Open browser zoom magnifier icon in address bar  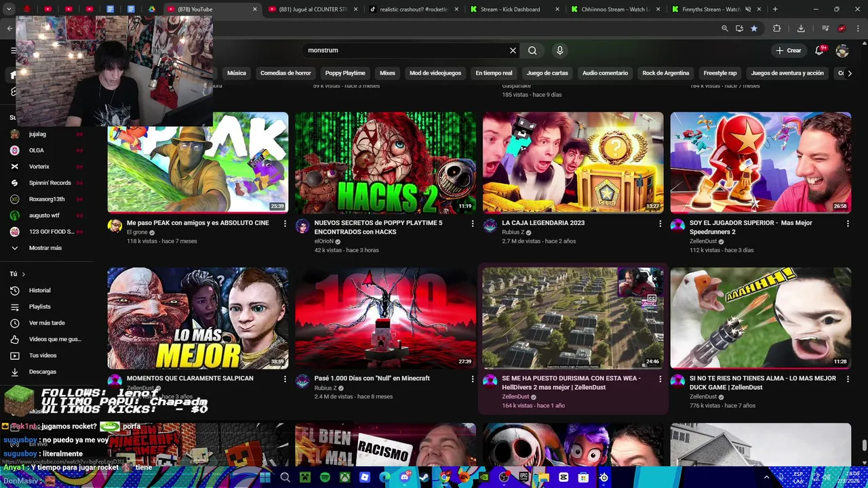725,28
